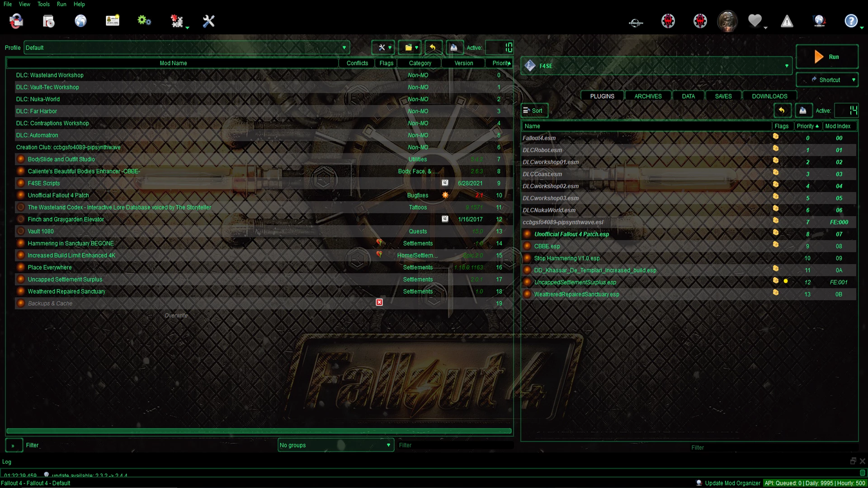Toggle Unofficial Fallout 4 Patch mod checkbox
The height and width of the screenshot is (488, 868).
pyautogui.click(x=21, y=195)
